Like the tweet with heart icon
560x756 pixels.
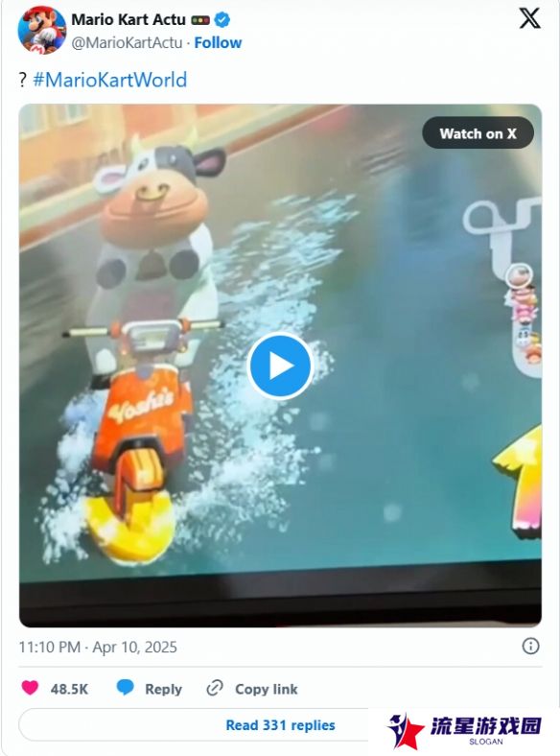click(x=30, y=688)
